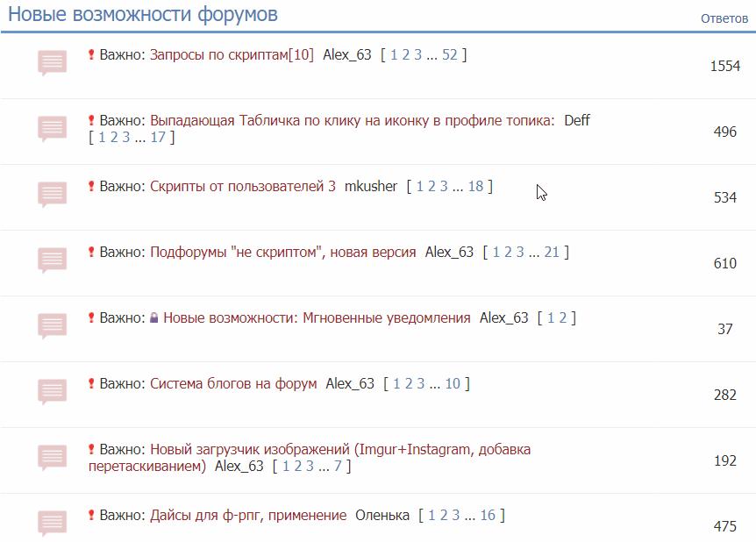
Task: Open topic Скрипты от пользователей 3
Action: coord(243,187)
